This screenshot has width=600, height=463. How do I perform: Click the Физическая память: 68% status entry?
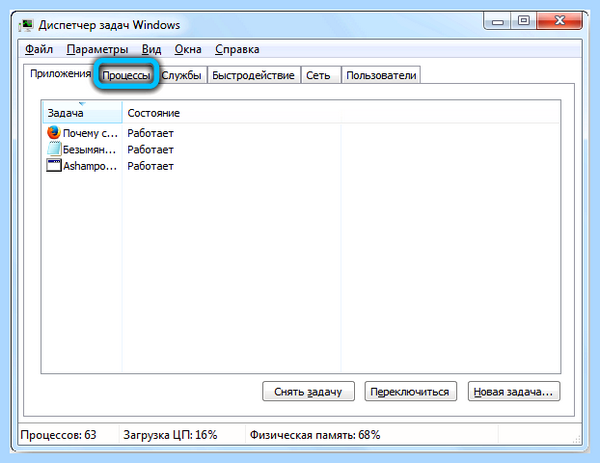315,435
